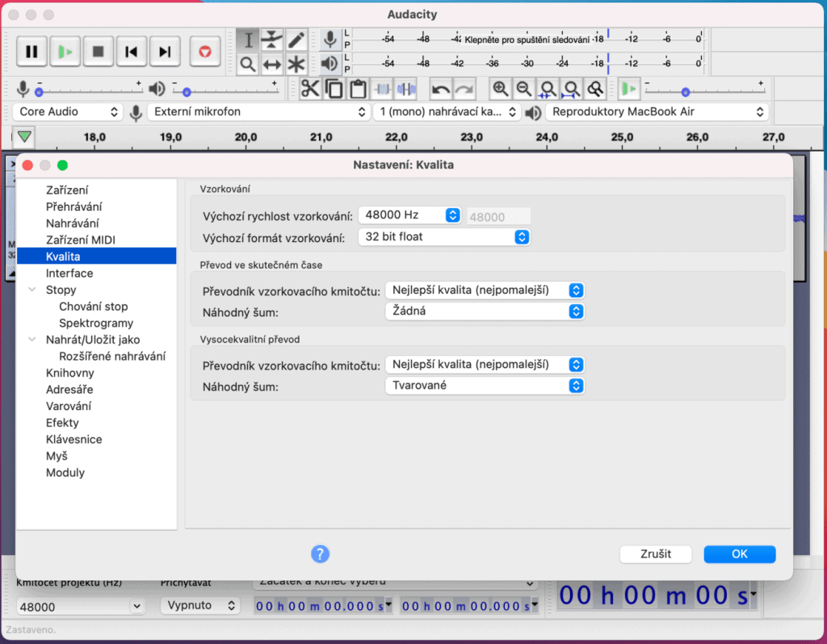The width and height of the screenshot is (827, 644).
Task: Start recording with the red Record button
Action: (x=204, y=51)
